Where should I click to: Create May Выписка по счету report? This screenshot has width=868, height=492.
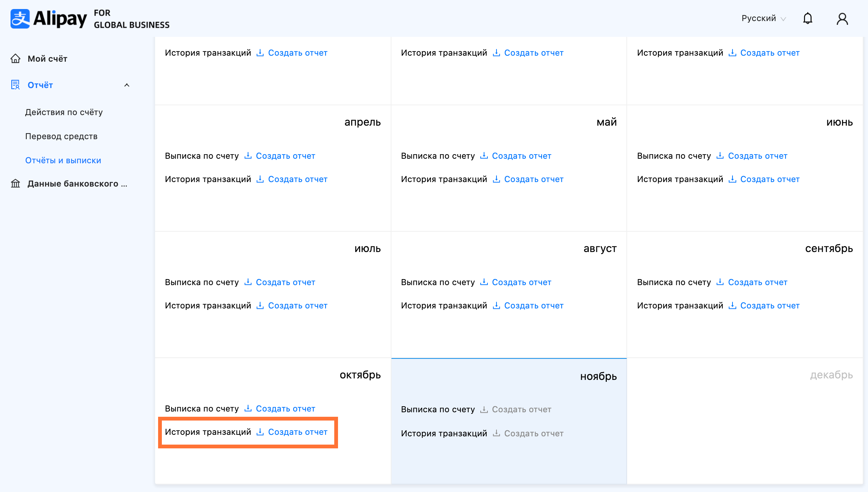pos(521,156)
